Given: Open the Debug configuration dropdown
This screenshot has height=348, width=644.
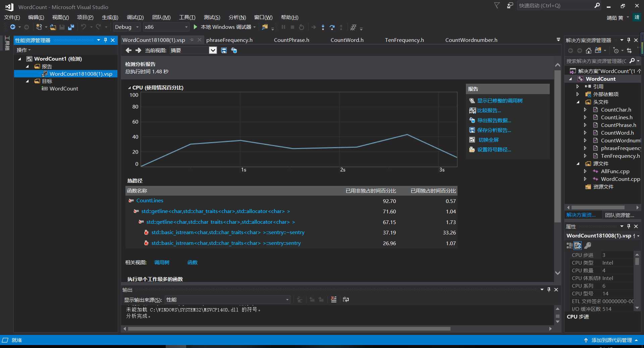Looking at the screenshot, I should pos(137,27).
